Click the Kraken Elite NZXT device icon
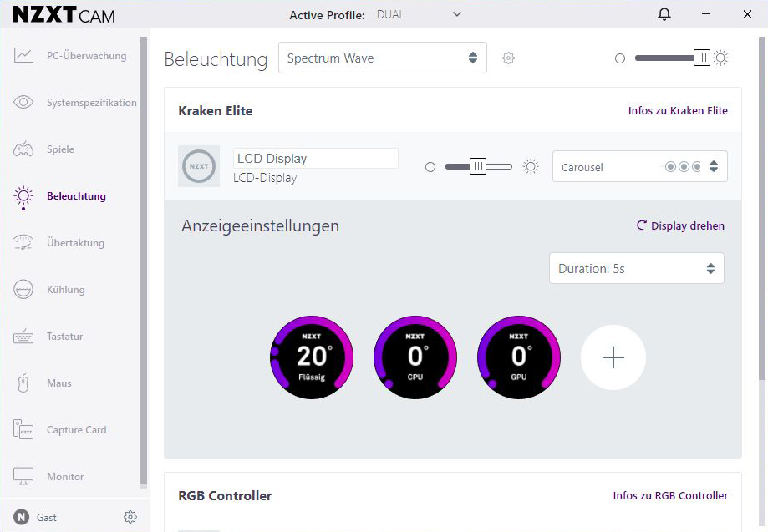This screenshot has width=768, height=532. pos(199,166)
